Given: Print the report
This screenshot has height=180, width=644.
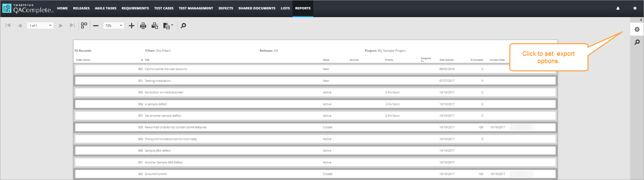Looking at the screenshot, I should pyautogui.click(x=143, y=26).
